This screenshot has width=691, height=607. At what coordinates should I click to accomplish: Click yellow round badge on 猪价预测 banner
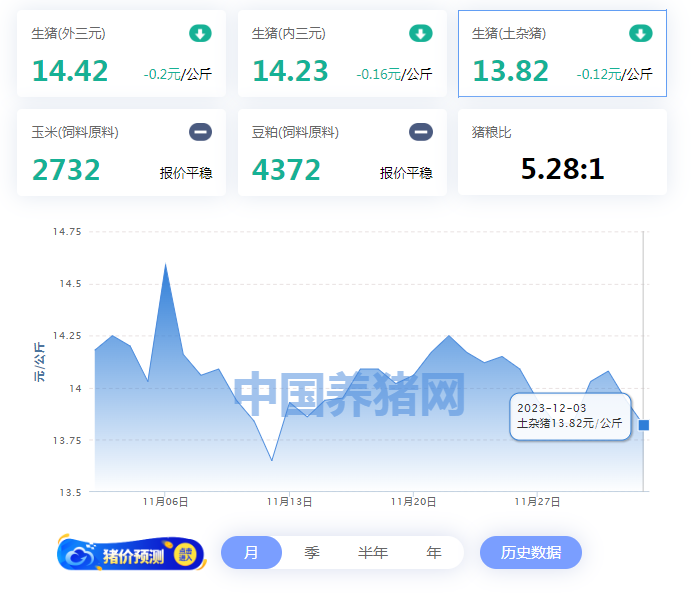[x=184, y=553]
